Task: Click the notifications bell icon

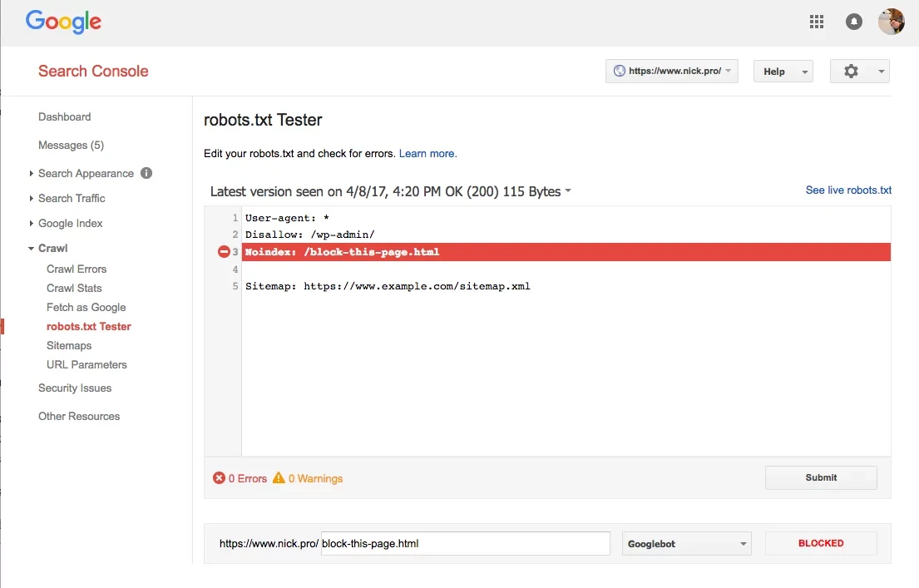Action: click(x=854, y=22)
